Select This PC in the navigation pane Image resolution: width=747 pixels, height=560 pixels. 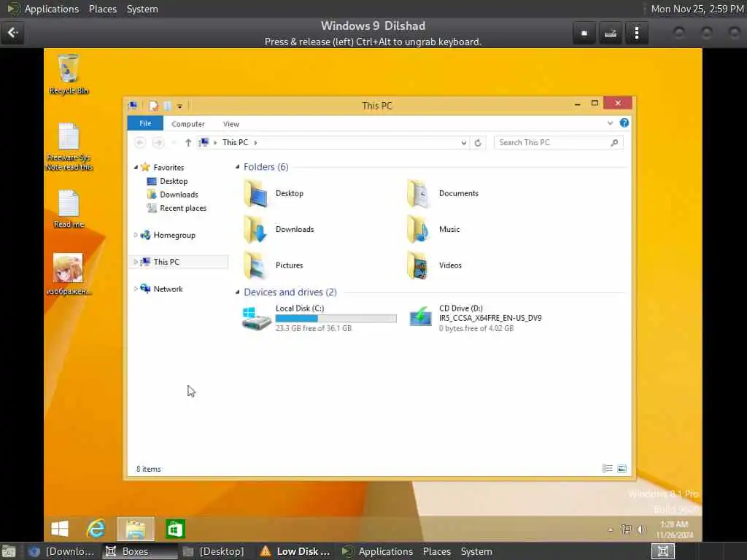pyautogui.click(x=166, y=262)
